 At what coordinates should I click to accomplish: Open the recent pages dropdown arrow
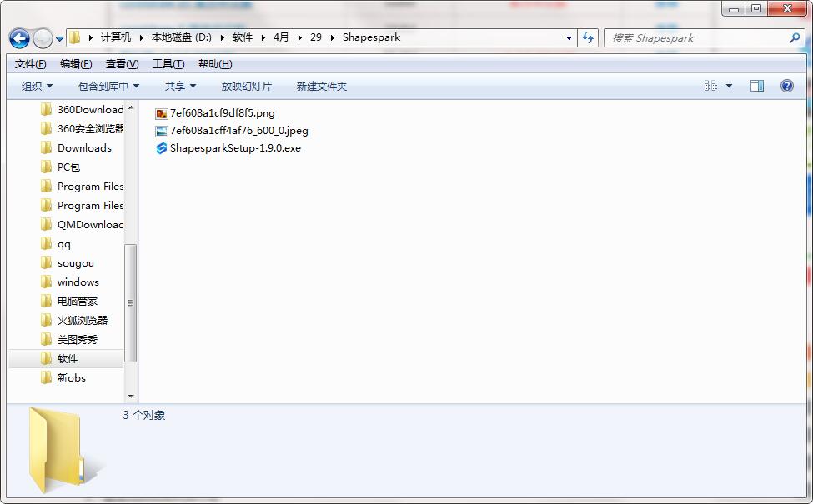point(59,39)
